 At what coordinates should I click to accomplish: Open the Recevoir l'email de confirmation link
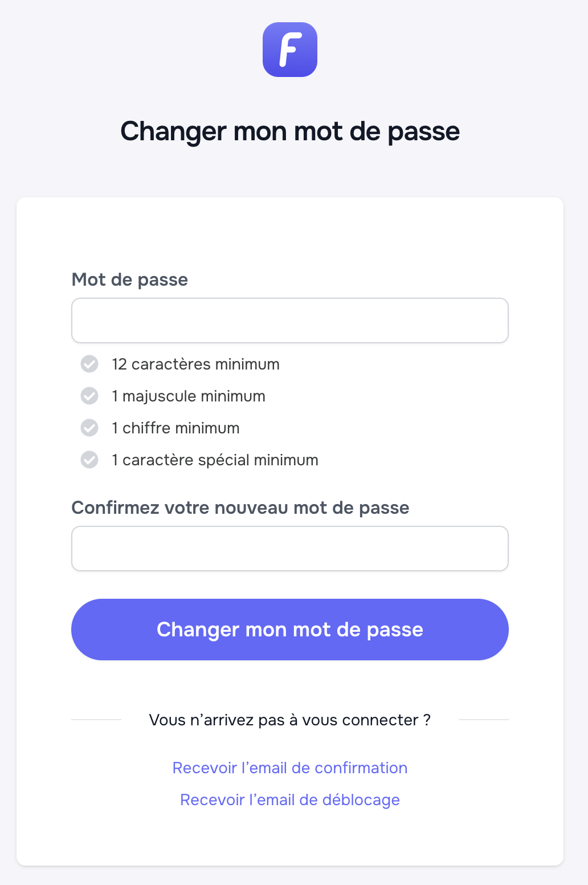click(x=289, y=768)
